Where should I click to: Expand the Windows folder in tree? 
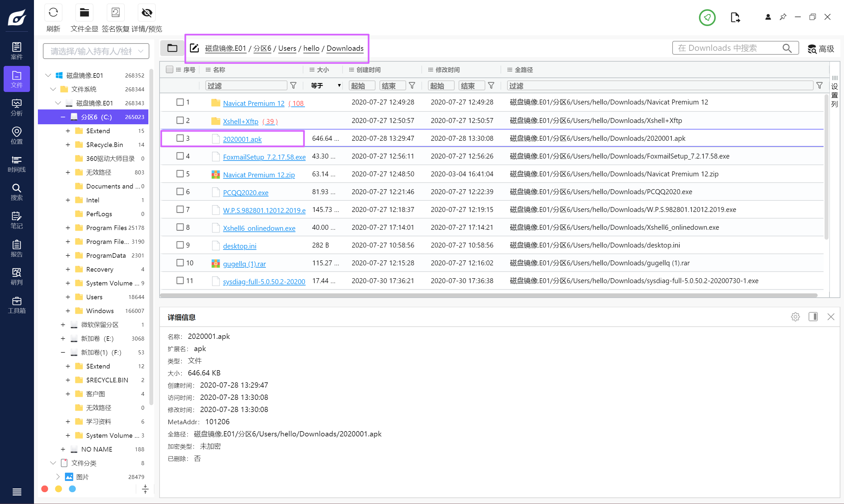coord(68,311)
